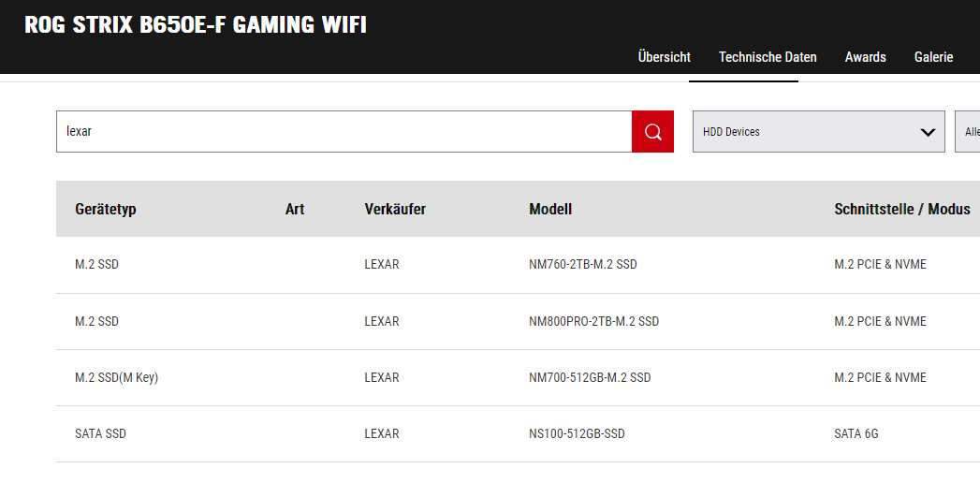Click the Modell column header

[550, 209]
